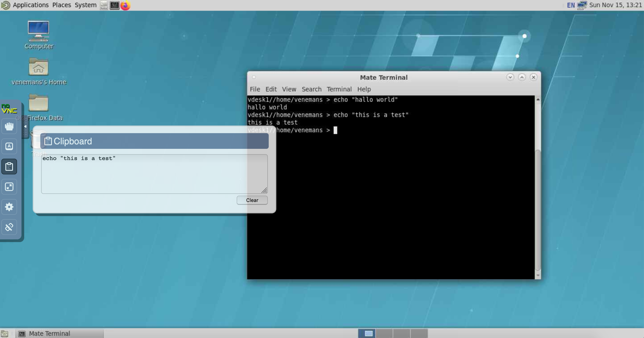
Task: Open noVNC extra keys panel
Action: [x=9, y=146]
